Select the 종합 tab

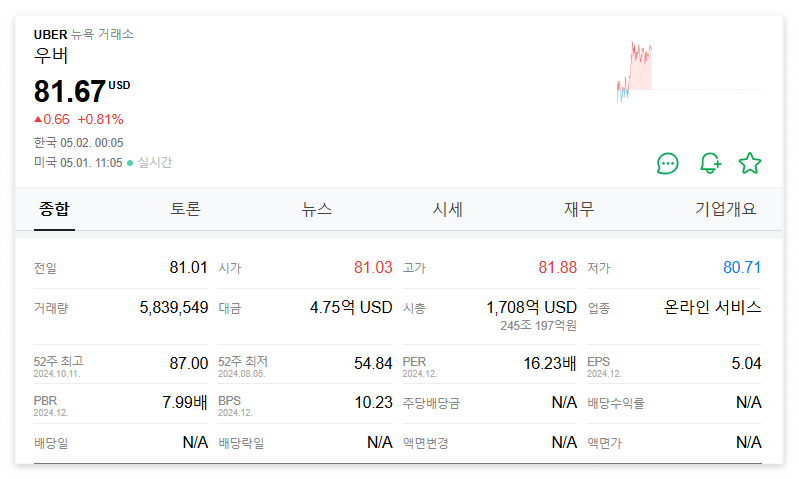pyautogui.click(x=54, y=209)
